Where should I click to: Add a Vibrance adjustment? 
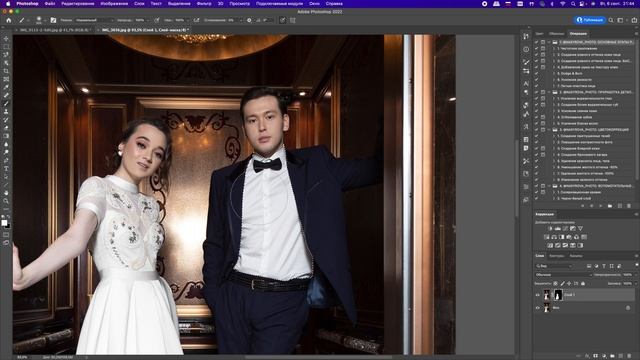(580, 229)
